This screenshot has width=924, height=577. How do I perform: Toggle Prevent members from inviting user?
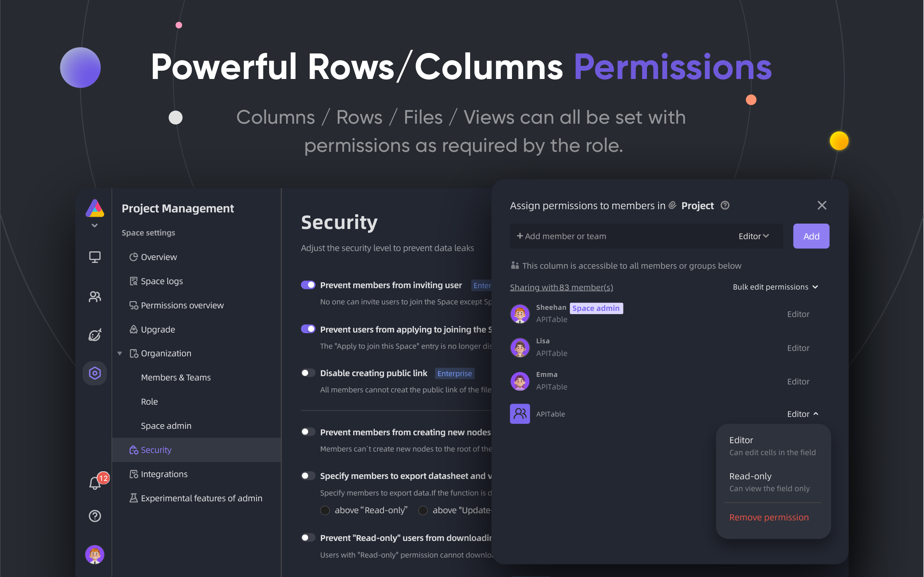tap(308, 285)
